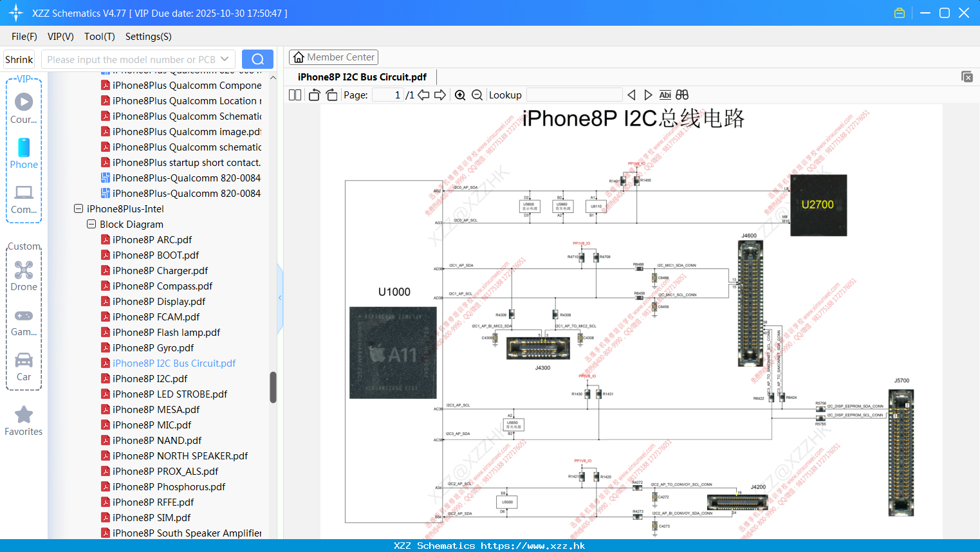Open iPhone8P ARC.pdf
Viewport: 980px width, 552px height.
click(152, 239)
